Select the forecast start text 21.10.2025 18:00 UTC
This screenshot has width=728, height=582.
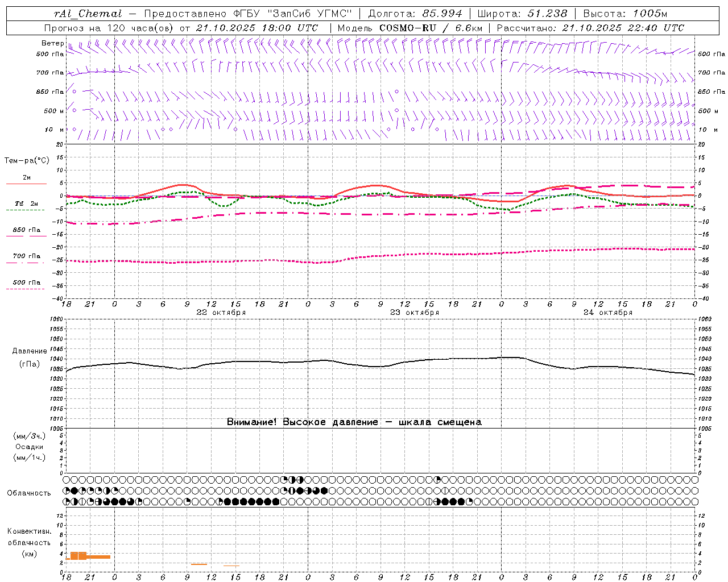coord(257,28)
